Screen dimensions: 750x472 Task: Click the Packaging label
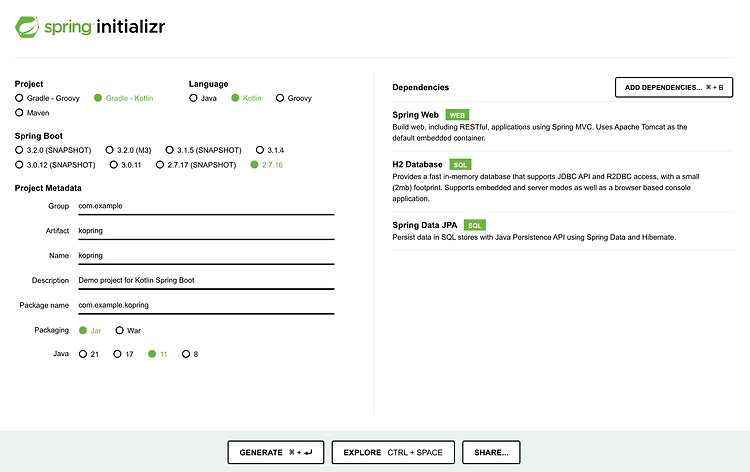(51, 330)
